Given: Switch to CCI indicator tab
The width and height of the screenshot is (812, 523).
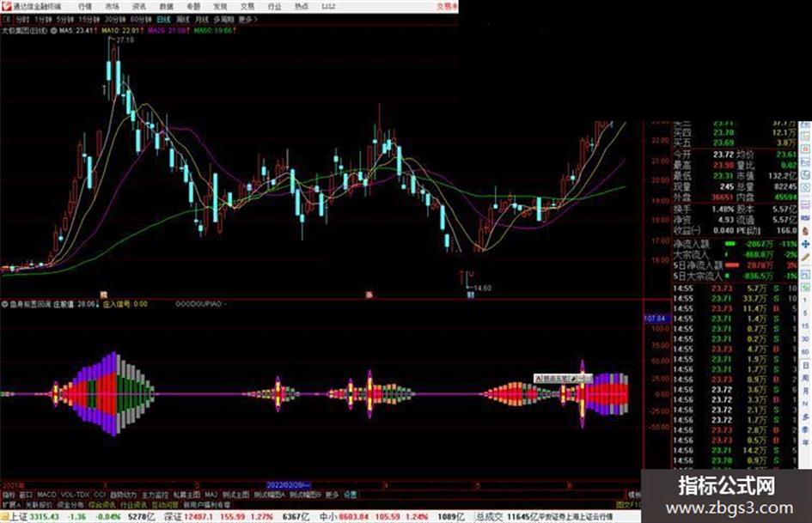Looking at the screenshot, I should (100, 495).
